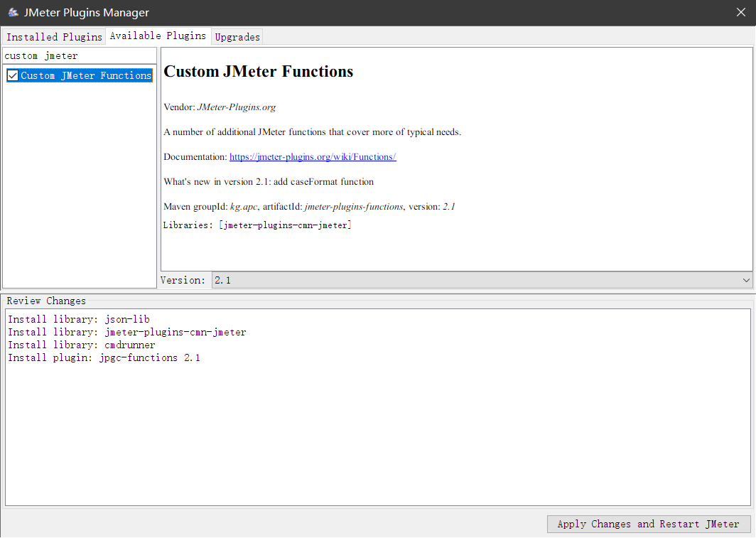Click the plugin search field containing 'custom jmeter'

(80, 55)
